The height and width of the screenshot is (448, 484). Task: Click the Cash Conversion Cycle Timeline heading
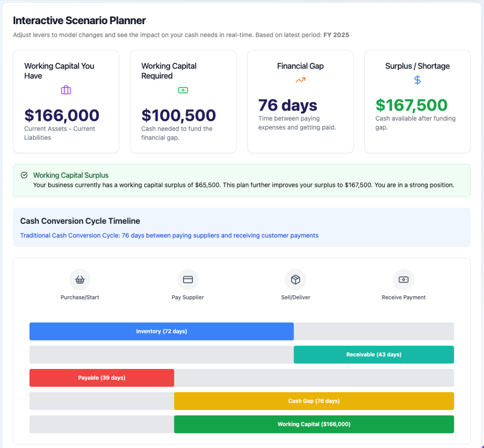80,221
